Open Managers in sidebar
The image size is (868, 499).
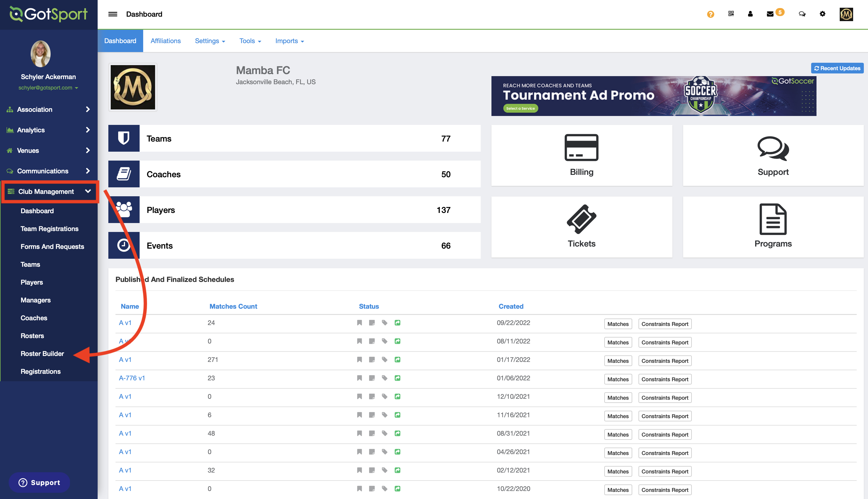coord(36,300)
